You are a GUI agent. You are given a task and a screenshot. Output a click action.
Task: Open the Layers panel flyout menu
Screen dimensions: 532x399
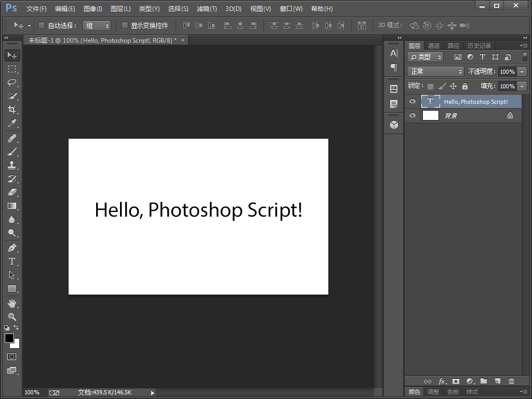click(524, 46)
